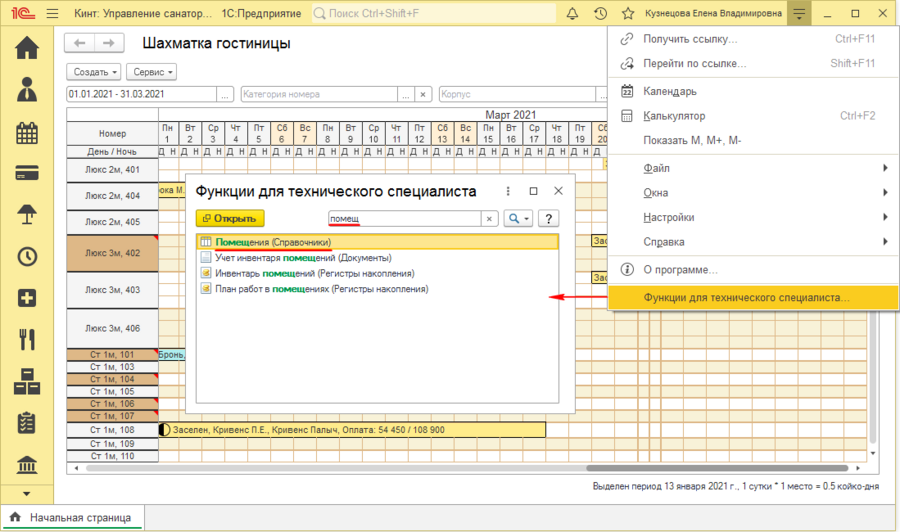
Task: Click the period field 01.01.2021 - 31.03.2021
Action: tap(141, 94)
